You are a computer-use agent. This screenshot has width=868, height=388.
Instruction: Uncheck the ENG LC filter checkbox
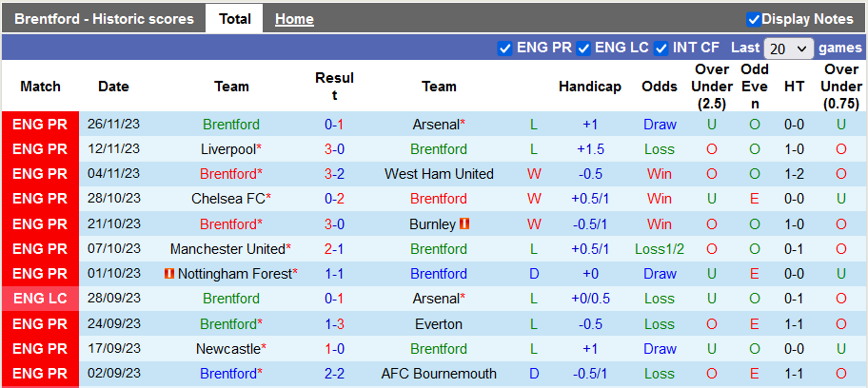pyautogui.click(x=584, y=48)
